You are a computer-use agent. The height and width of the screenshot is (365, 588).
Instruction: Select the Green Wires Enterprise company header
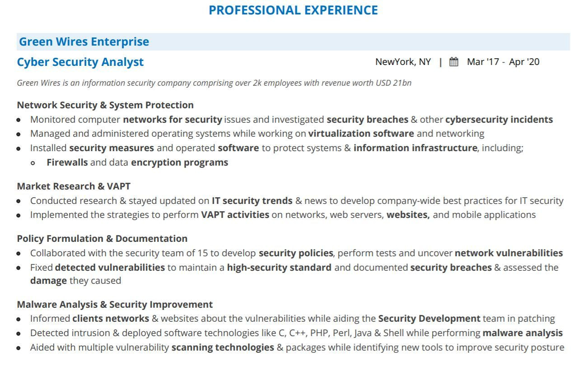click(84, 42)
